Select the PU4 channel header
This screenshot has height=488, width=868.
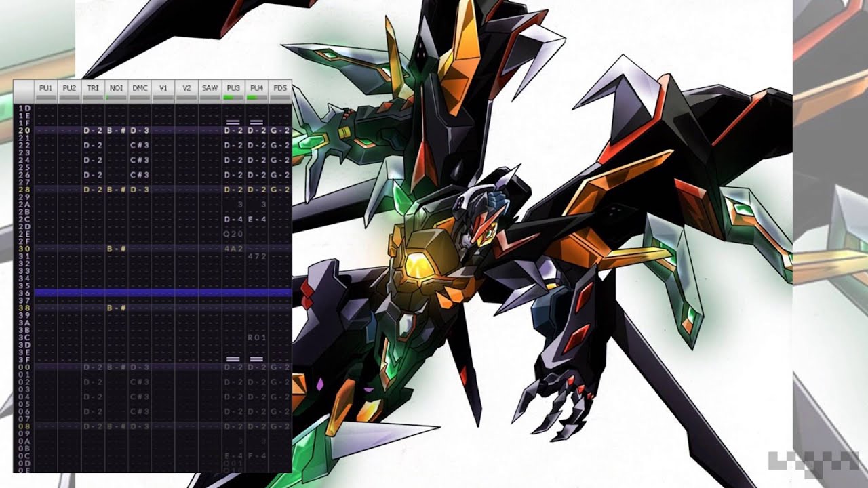256,91
